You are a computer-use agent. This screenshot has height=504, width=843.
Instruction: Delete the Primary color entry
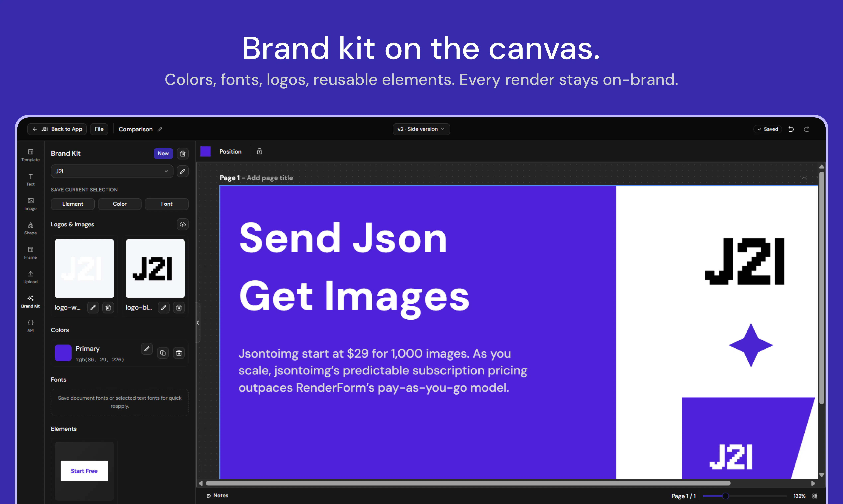pyautogui.click(x=179, y=353)
